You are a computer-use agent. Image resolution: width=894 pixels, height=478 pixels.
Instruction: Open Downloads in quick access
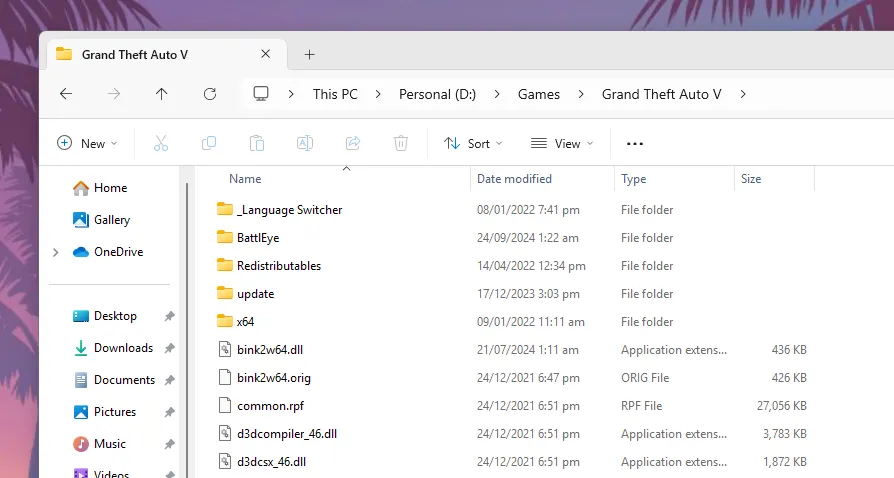click(113, 347)
